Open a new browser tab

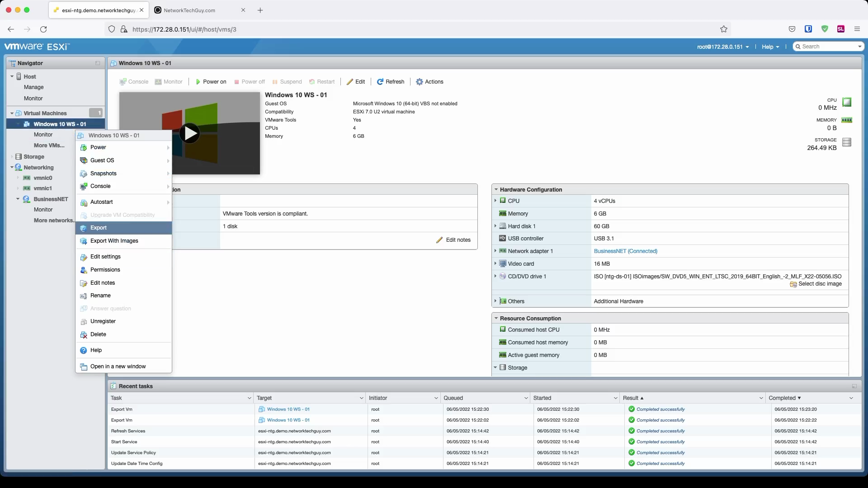[x=260, y=10]
